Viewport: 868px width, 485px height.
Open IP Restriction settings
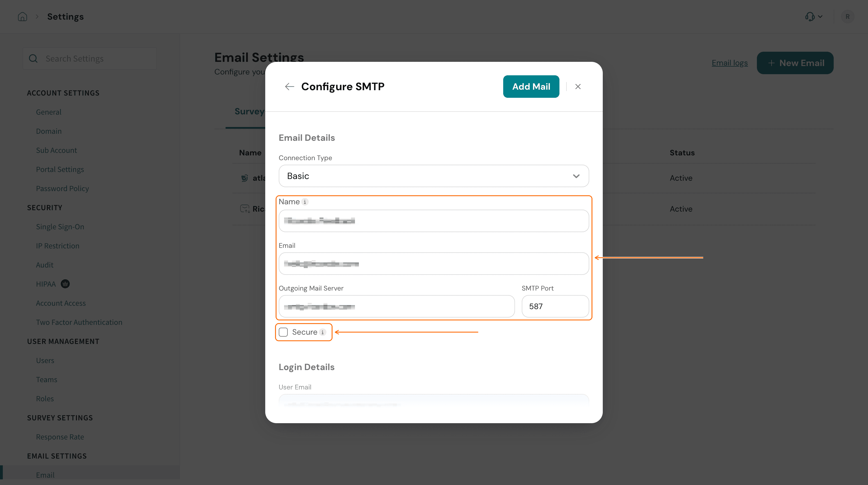click(x=58, y=246)
